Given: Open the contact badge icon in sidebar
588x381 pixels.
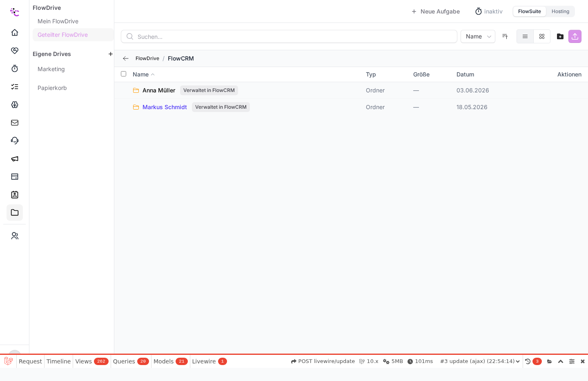Looking at the screenshot, I should [15, 195].
